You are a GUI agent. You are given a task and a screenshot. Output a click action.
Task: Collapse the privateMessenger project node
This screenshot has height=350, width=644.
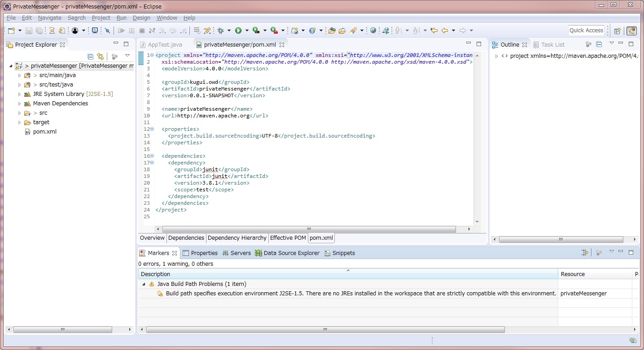tap(11, 66)
